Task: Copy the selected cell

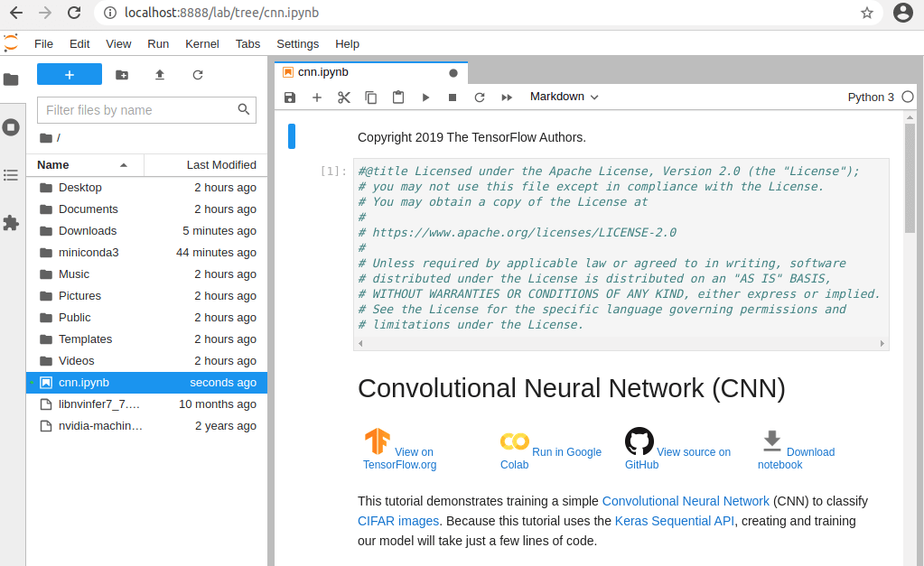Action: coord(370,97)
